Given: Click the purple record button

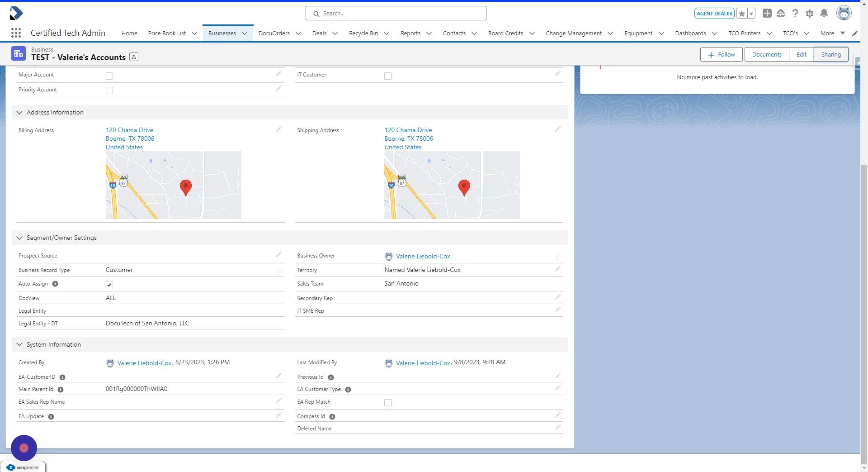Looking at the screenshot, I should 24,448.
